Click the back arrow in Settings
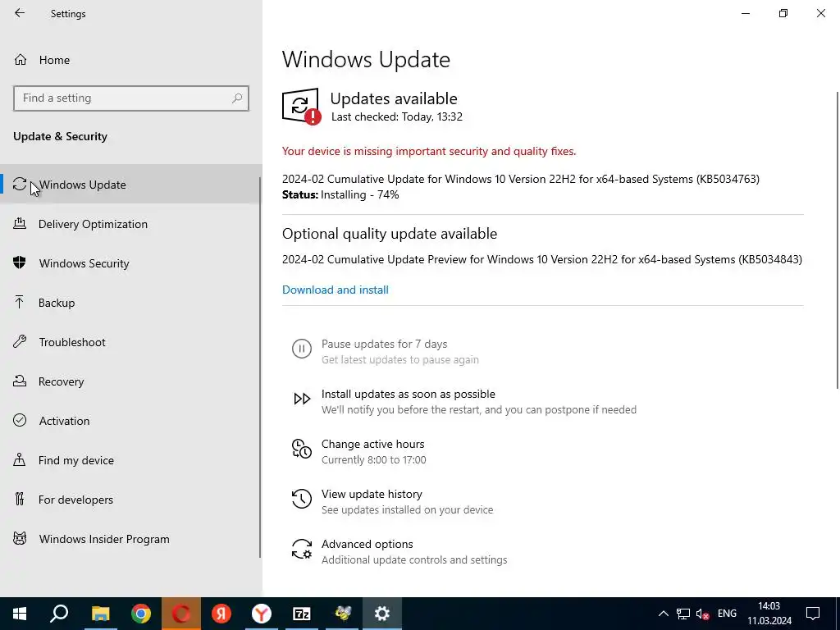 [x=20, y=13]
